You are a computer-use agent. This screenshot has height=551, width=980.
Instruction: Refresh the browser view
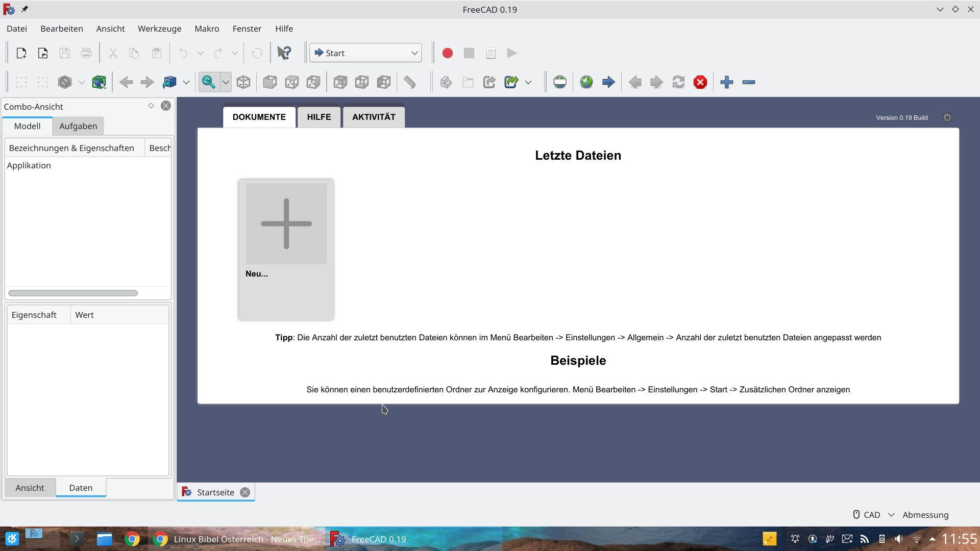click(678, 82)
